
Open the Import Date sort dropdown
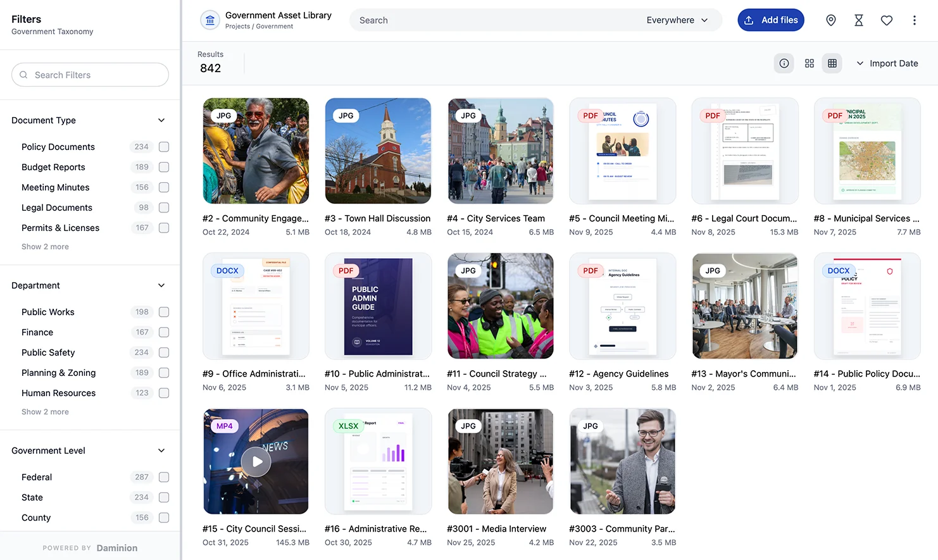pyautogui.click(x=887, y=63)
